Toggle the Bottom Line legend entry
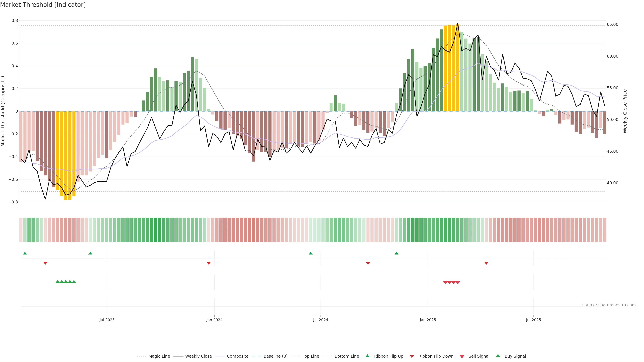 coord(346,356)
